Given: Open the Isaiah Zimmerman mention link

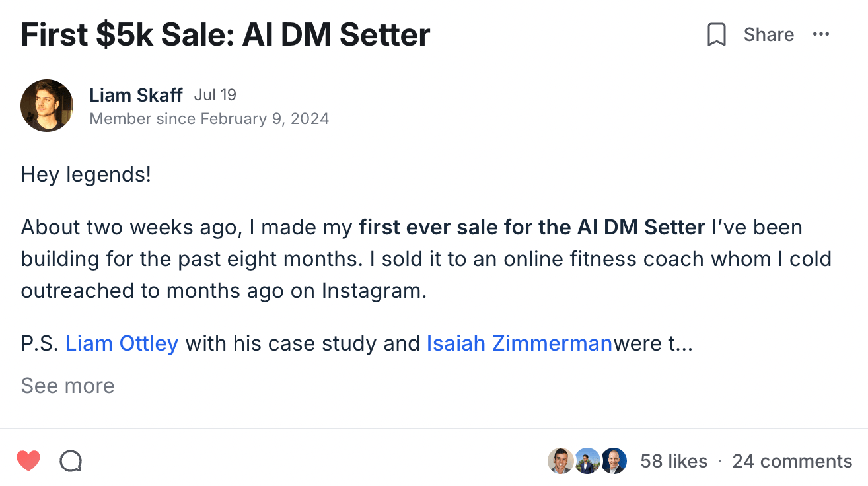Looking at the screenshot, I should (x=519, y=343).
